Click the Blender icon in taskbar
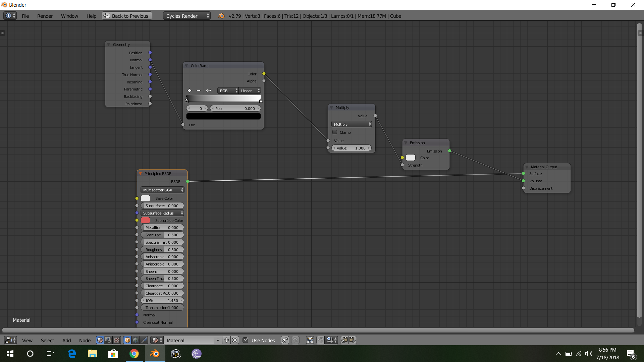Image resolution: width=644 pixels, height=362 pixels. (x=155, y=354)
